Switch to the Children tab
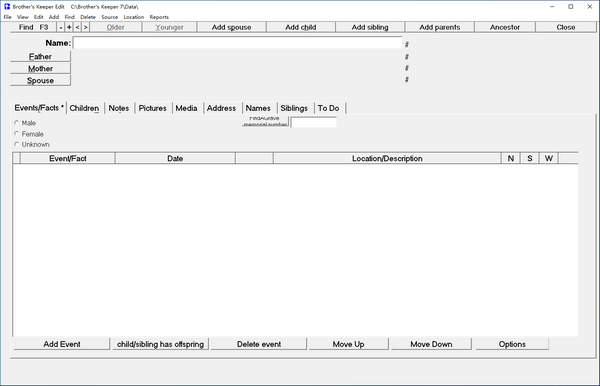The height and width of the screenshot is (386, 600). point(84,108)
